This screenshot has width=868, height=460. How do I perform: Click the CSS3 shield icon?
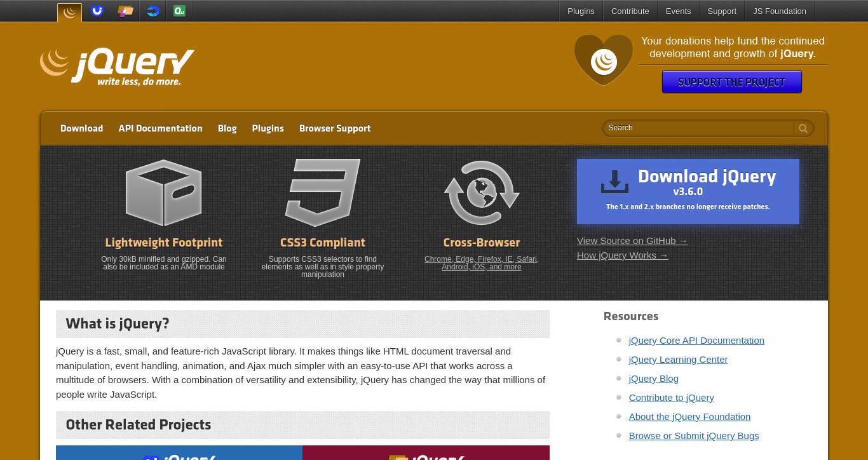(323, 193)
